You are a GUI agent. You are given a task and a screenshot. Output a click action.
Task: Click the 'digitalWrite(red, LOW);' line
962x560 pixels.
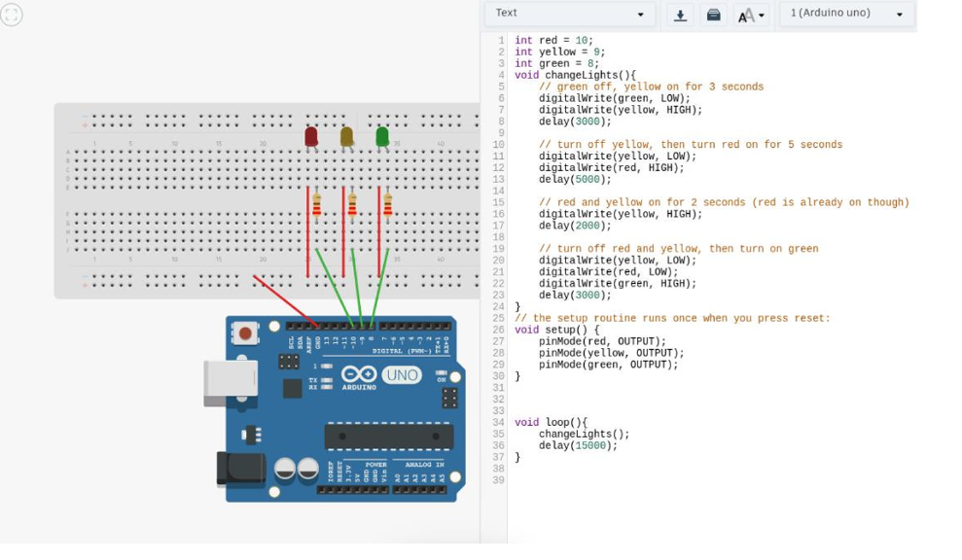click(x=608, y=272)
